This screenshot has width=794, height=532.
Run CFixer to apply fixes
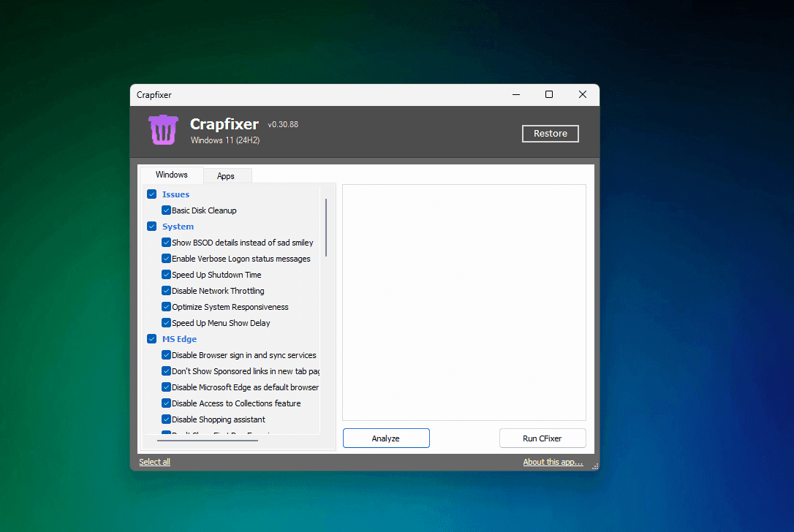542,438
